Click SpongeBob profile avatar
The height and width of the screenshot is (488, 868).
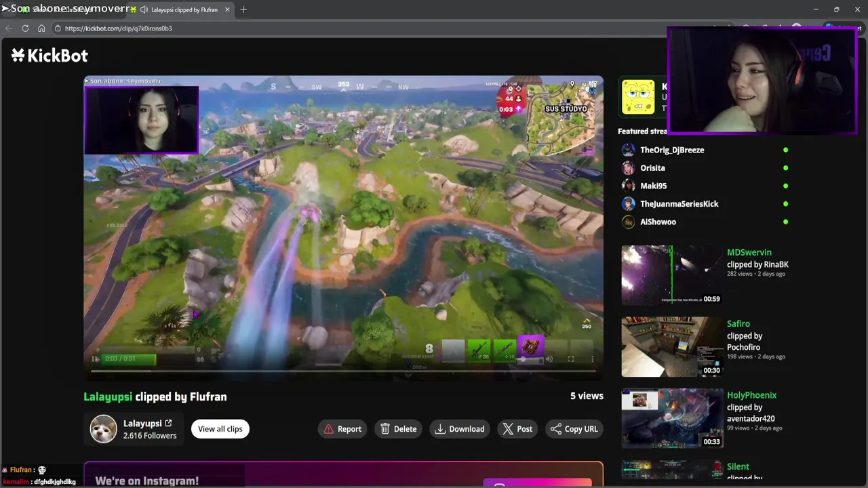pos(639,97)
